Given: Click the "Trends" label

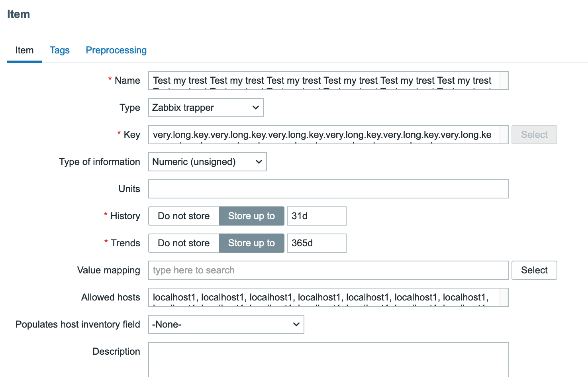Looking at the screenshot, I should (x=125, y=243).
